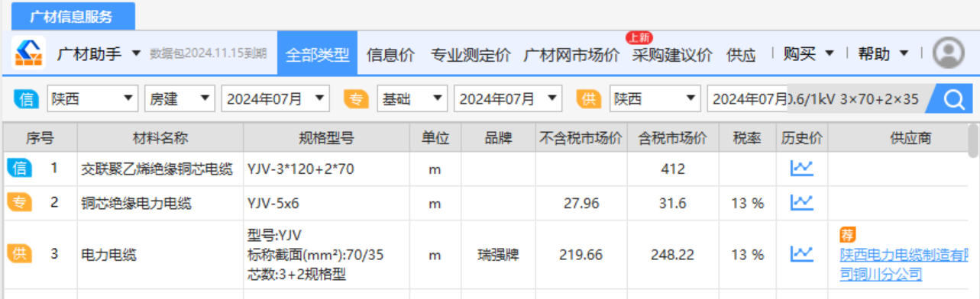980x299 pixels.
Task: Switch to the 信息价 tab
Action: click(x=390, y=55)
